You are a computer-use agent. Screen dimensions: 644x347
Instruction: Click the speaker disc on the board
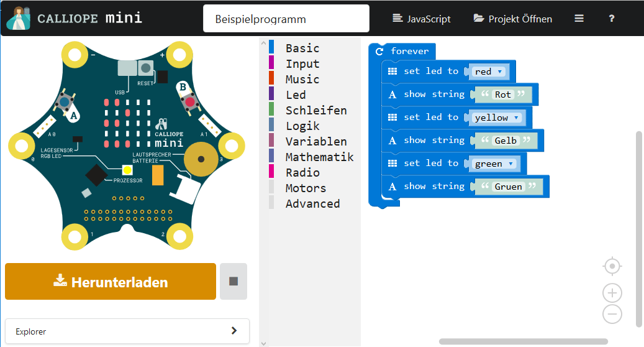pos(201,159)
